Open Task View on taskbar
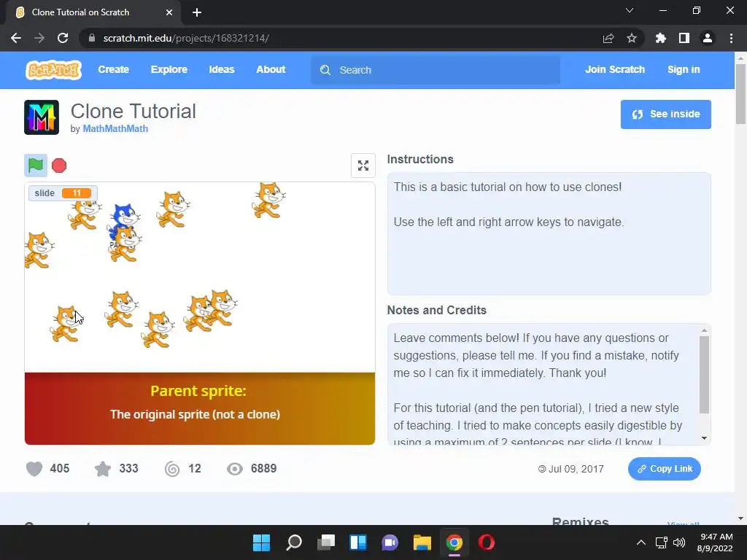 [x=326, y=542]
